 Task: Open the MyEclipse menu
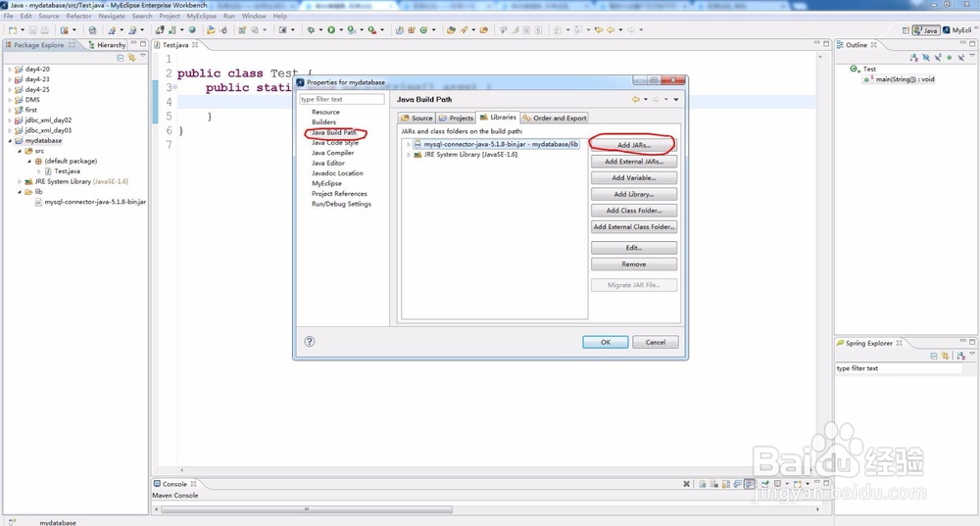click(x=201, y=16)
